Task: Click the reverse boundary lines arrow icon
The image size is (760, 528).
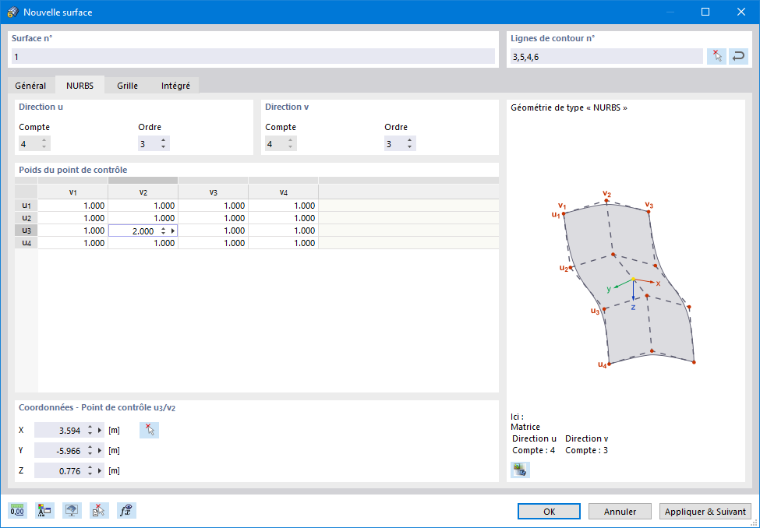Action: 738,56
